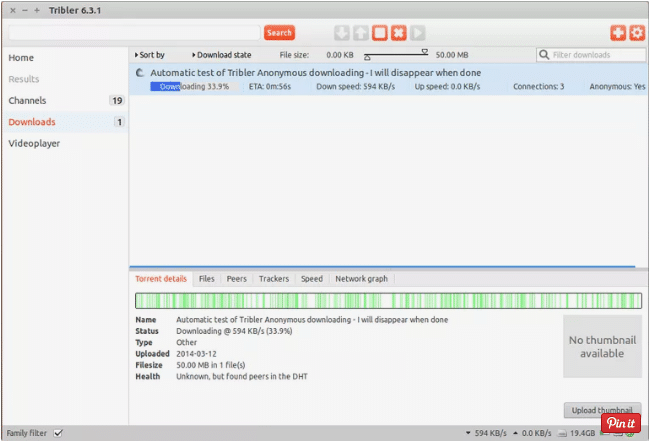Click the search input field

click(134, 33)
